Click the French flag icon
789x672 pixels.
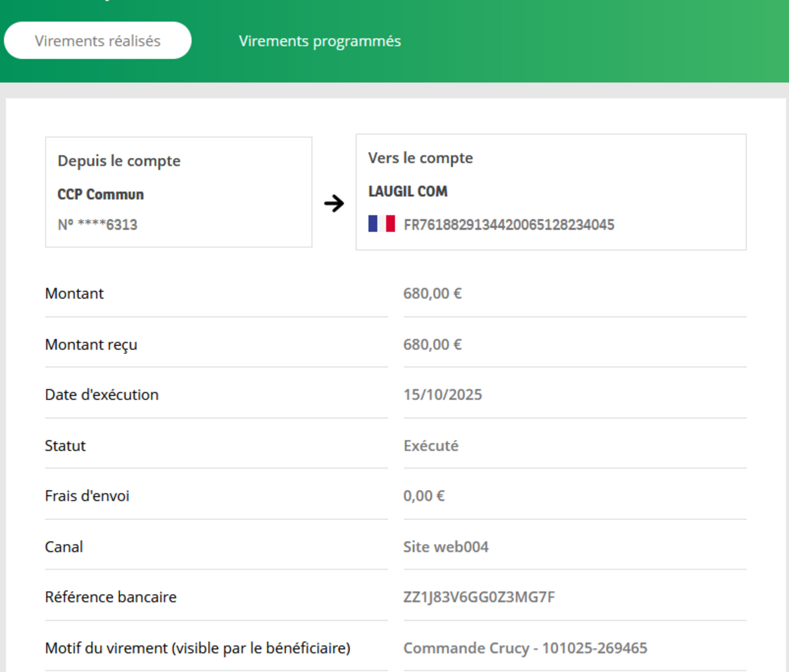pyautogui.click(x=381, y=224)
